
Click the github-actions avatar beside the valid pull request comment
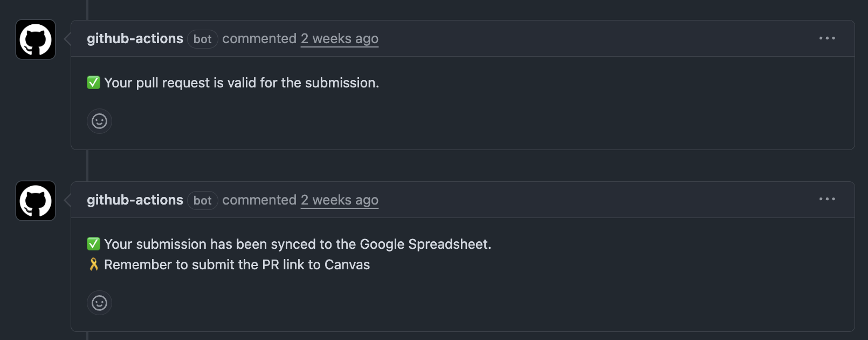(x=36, y=39)
